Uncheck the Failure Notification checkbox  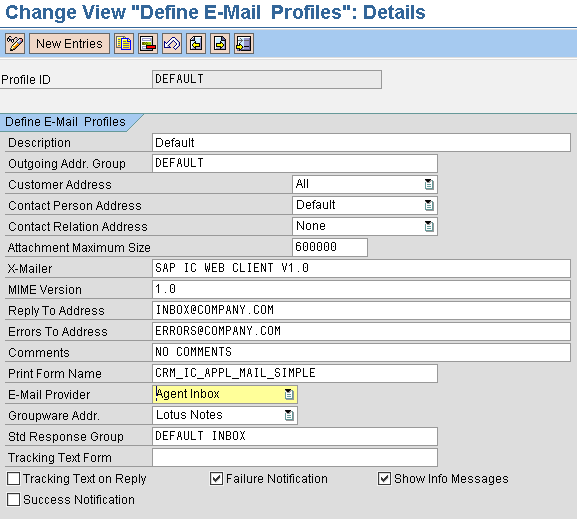click(x=216, y=479)
